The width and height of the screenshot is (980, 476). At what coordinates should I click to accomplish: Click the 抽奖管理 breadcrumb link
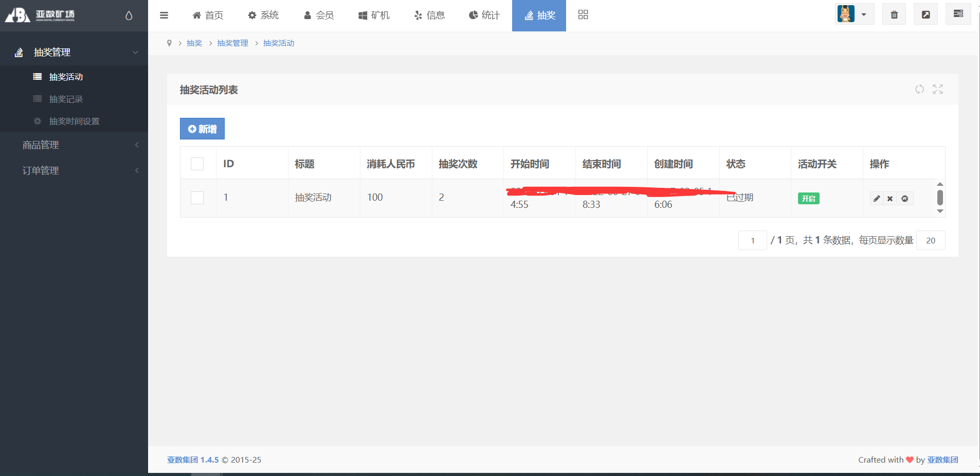coord(232,43)
